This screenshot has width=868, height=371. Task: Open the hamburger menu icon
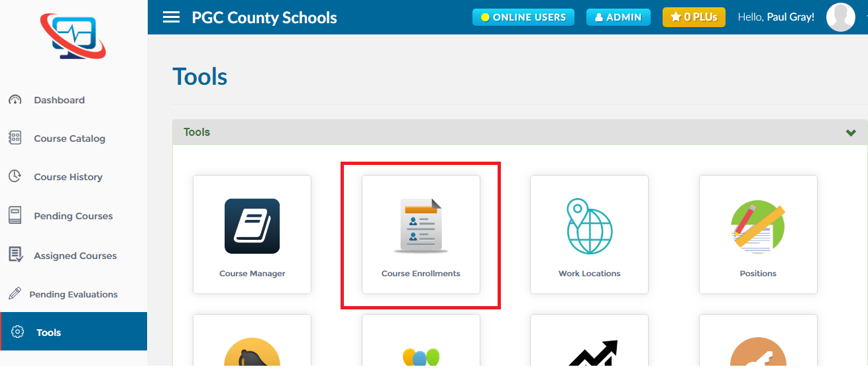[171, 17]
